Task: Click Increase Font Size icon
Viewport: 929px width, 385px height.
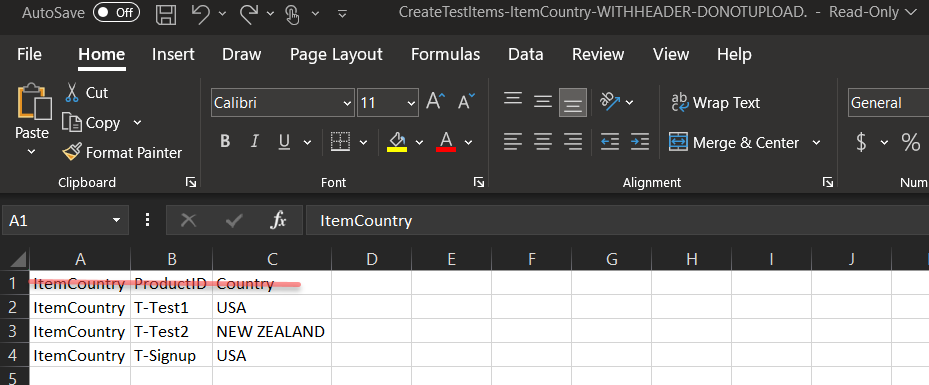Action: [x=435, y=101]
